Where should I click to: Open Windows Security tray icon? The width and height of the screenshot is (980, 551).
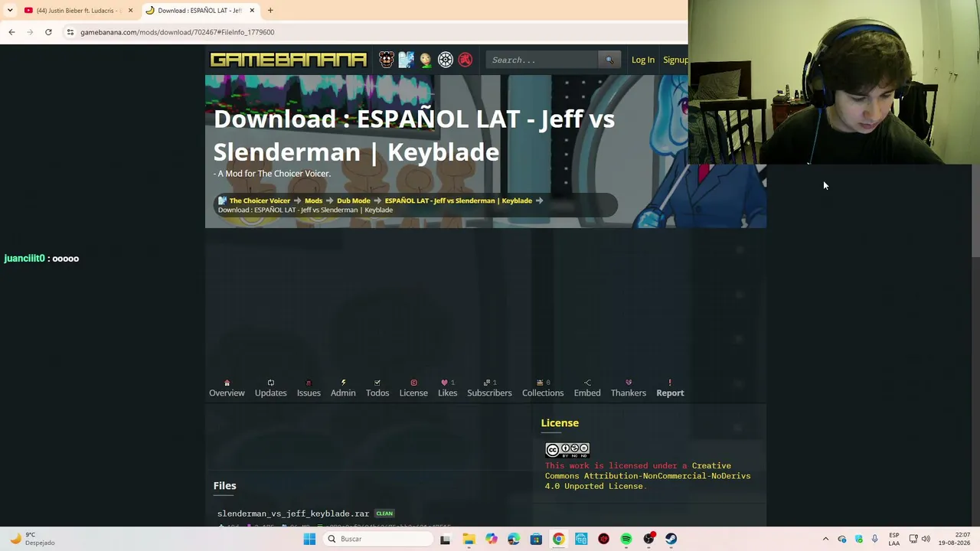858,539
